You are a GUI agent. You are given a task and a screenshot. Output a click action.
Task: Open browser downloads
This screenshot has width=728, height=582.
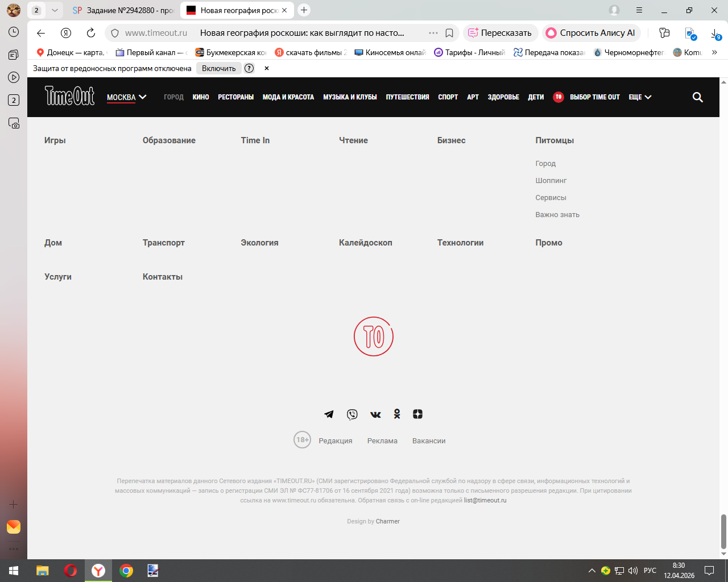715,34
